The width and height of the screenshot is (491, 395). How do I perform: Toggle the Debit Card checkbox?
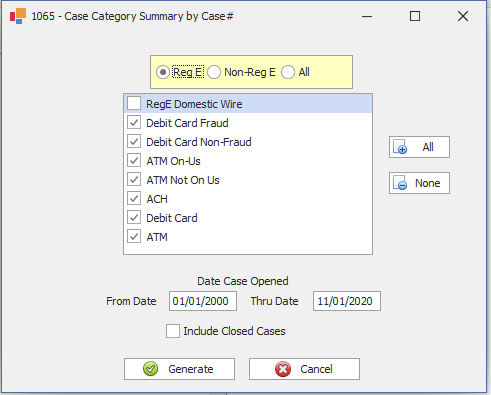[134, 218]
